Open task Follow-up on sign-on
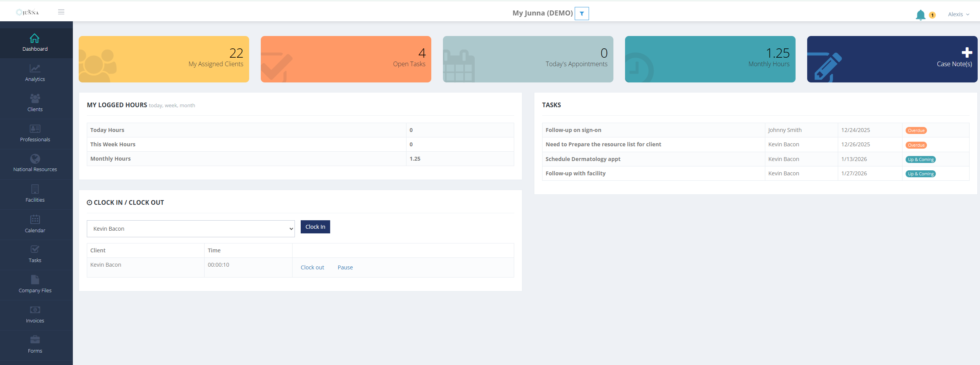 point(574,130)
